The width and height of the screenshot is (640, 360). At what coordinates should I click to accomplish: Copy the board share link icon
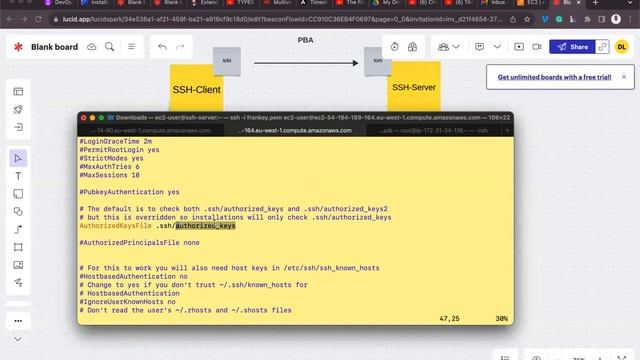coord(602,47)
